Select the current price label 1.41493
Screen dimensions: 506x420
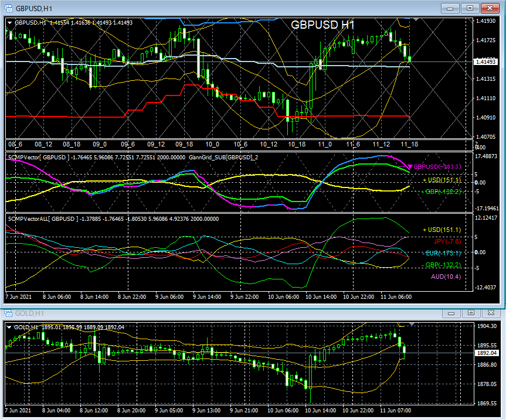coord(485,62)
